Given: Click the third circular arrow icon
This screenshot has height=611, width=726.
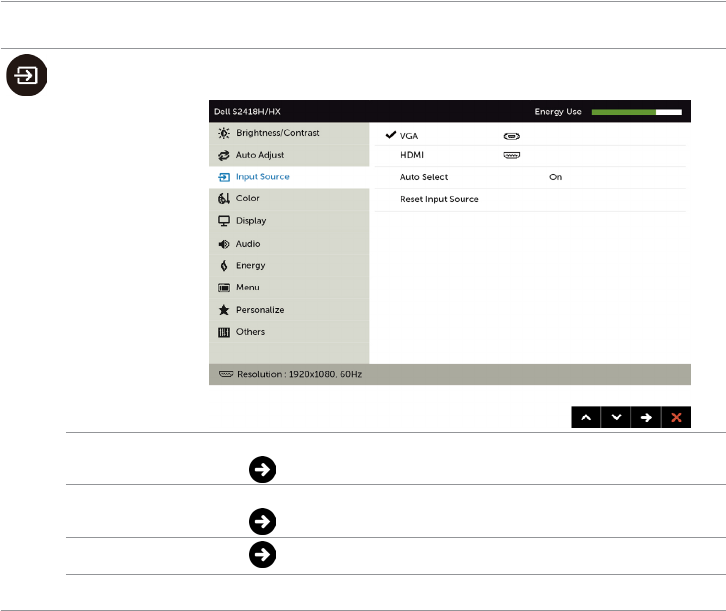Looking at the screenshot, I should [x=263, y=555].
